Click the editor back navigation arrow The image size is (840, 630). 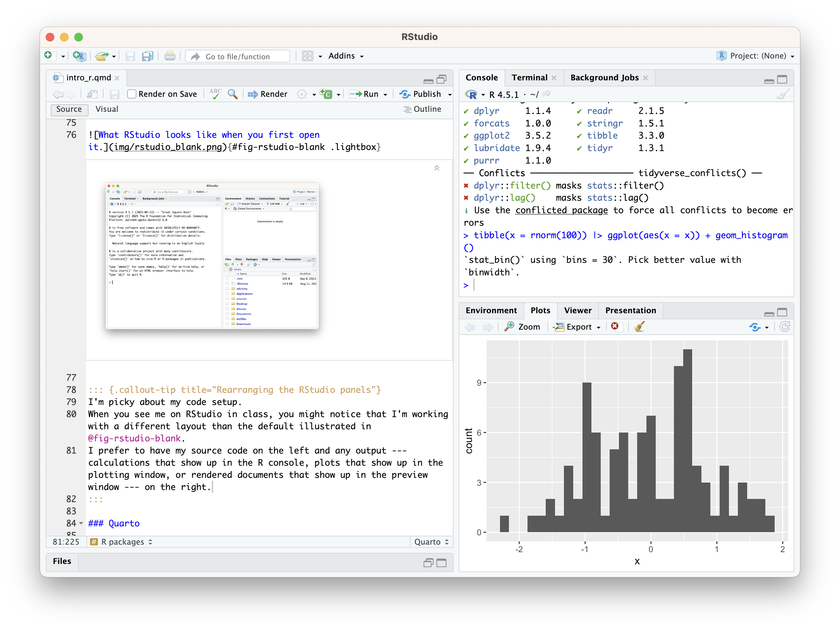(x=58, y=94)
